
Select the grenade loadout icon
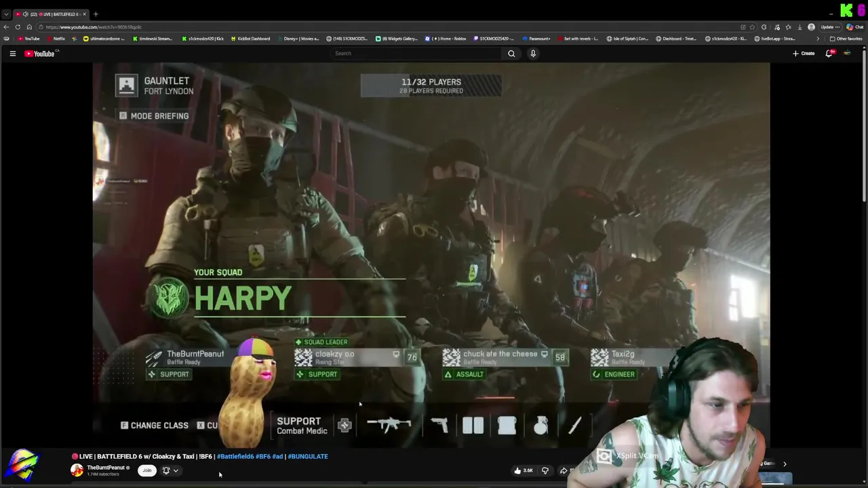pyautogui.click(x=540, y=425)
